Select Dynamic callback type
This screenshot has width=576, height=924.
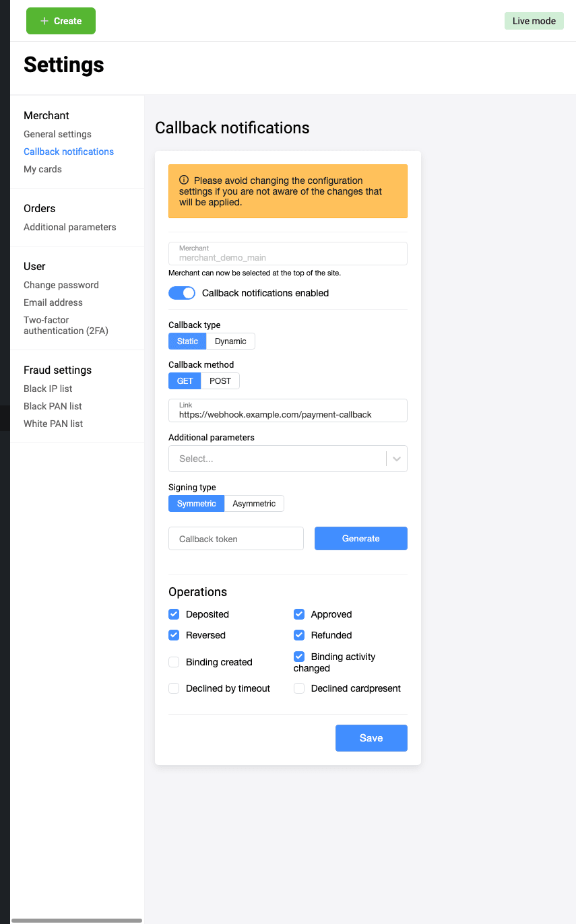click(230, 341)
